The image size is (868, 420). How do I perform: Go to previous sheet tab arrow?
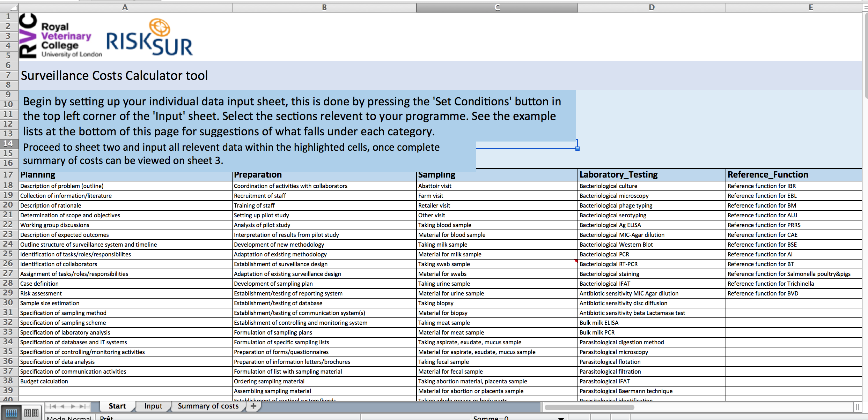click(62, 406)
